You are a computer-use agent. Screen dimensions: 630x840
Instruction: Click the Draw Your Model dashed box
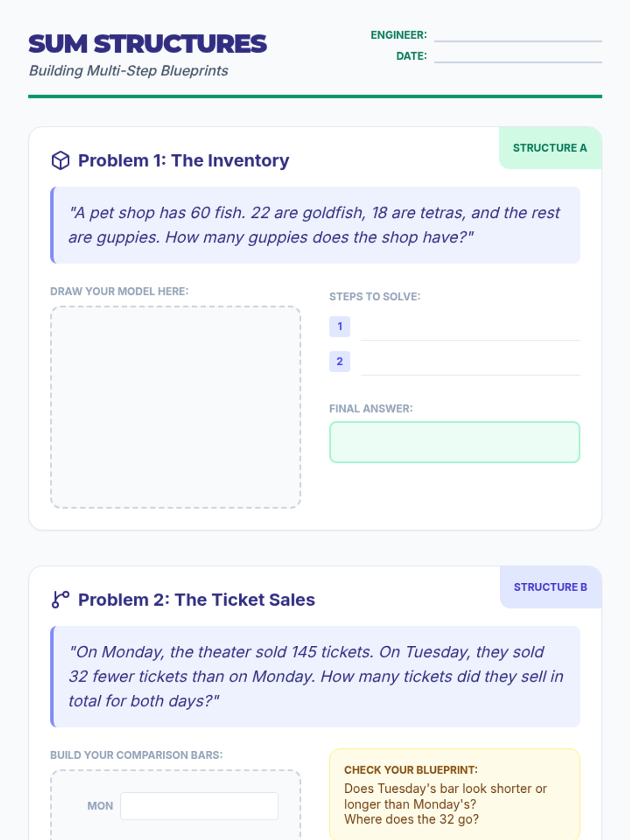pos(175,407)
